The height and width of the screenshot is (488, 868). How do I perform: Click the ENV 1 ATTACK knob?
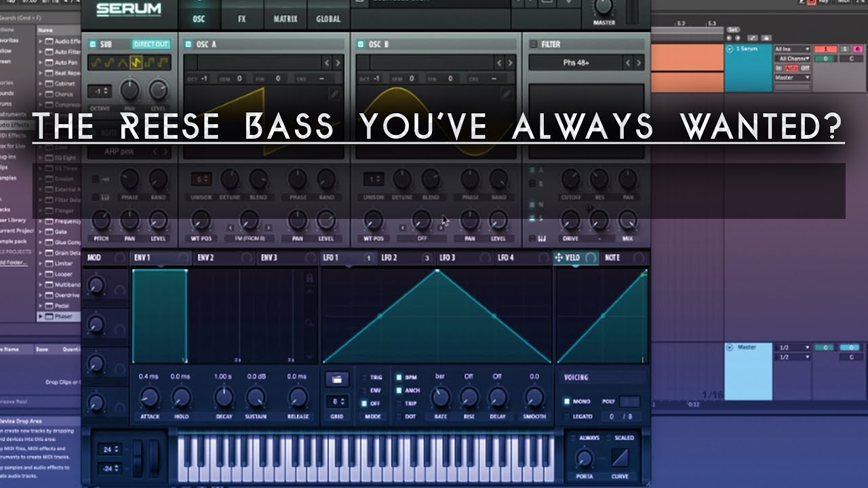coord(149,397)
